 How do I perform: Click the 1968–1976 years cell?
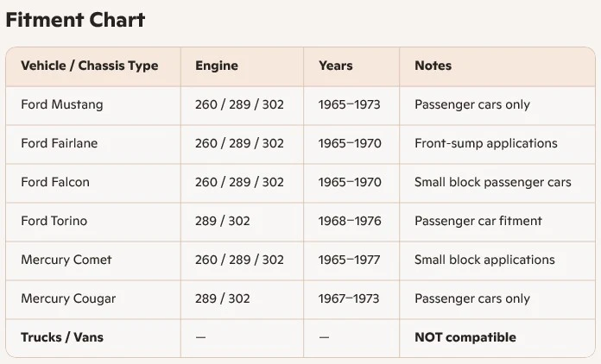(350, 221)
